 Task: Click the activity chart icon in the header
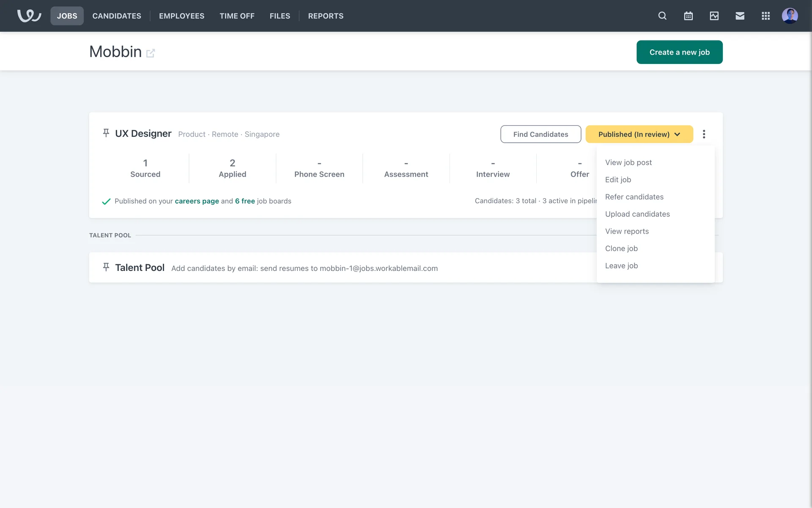pyautogui.click(x=714, y=16)
